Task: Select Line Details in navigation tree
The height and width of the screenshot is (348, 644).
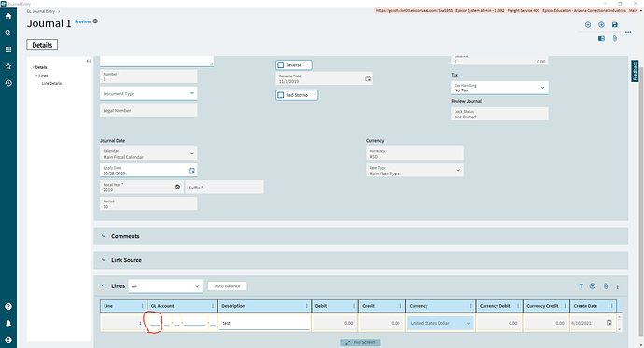Action: point(51,83)
